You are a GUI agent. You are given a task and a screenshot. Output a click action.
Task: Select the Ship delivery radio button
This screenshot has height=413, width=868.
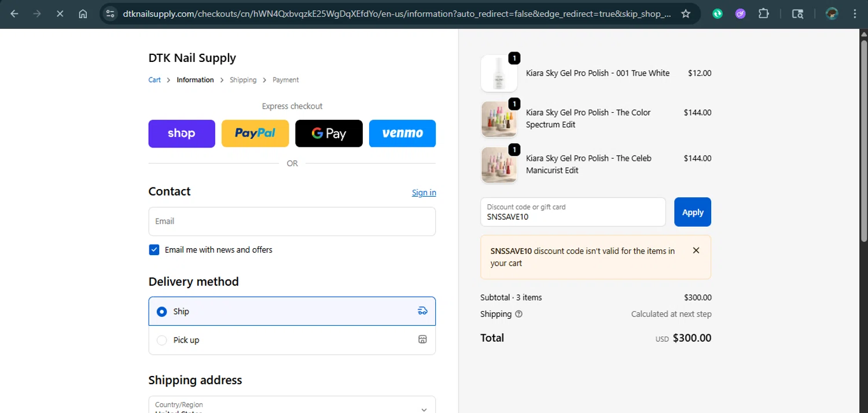tap(162, 311)
